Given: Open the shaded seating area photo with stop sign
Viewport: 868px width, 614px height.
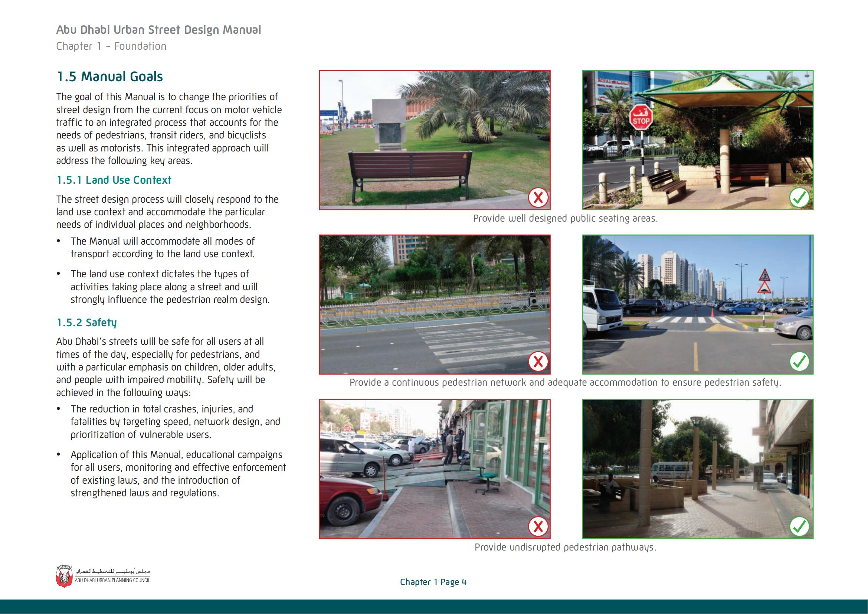Looking at the screenshot, I should tap(698, 140).
